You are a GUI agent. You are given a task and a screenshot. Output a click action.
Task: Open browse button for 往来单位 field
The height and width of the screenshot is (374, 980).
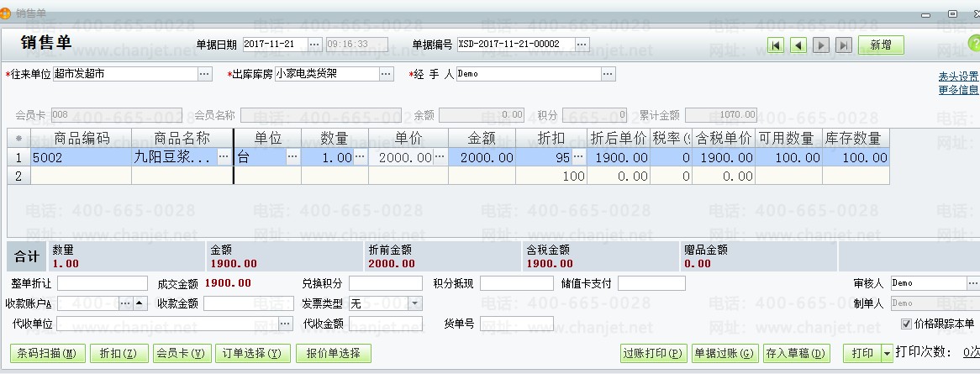coord(205,74)
